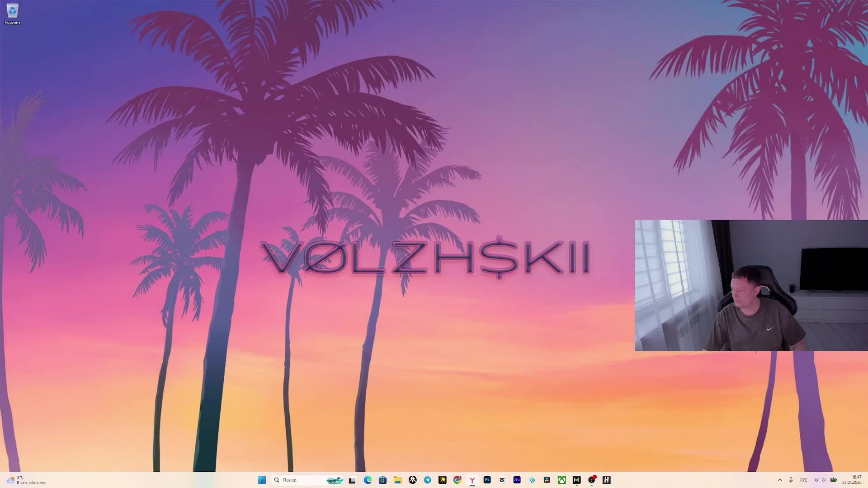Switch to the Yandex Browser window
Image resolution: width=868 pixels, height=488 pixels.
coord(472,480)
